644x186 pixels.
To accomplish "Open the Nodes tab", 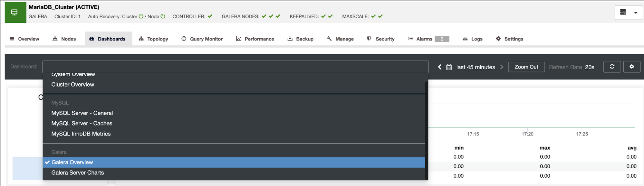I will pos(64,39).
